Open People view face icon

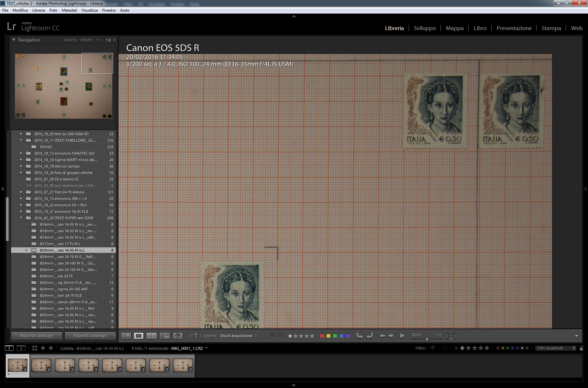tap(178, 336)
